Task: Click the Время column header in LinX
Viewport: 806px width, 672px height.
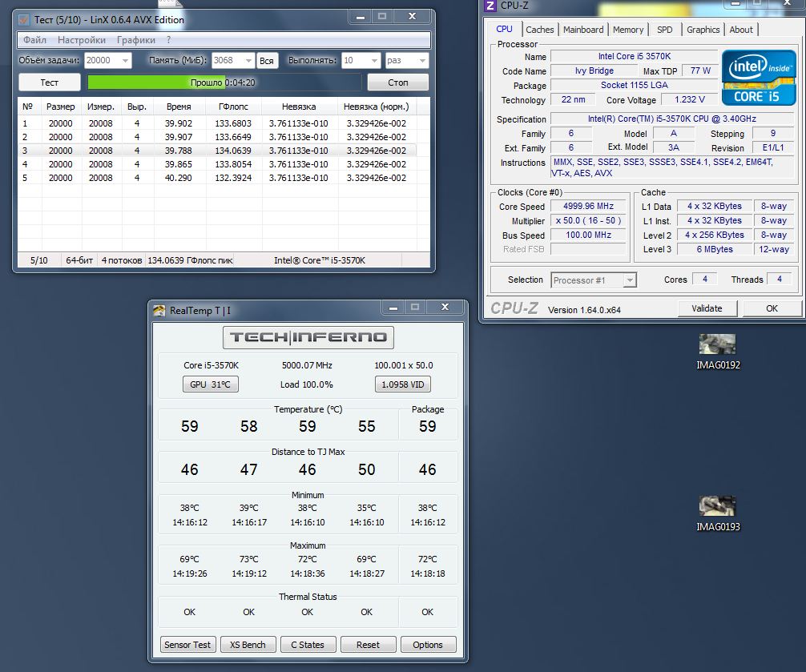Action: coord(179,107)
